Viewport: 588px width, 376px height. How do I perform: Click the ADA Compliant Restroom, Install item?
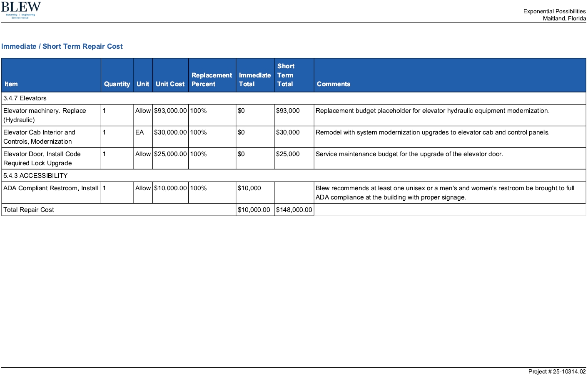coord(50,188)
